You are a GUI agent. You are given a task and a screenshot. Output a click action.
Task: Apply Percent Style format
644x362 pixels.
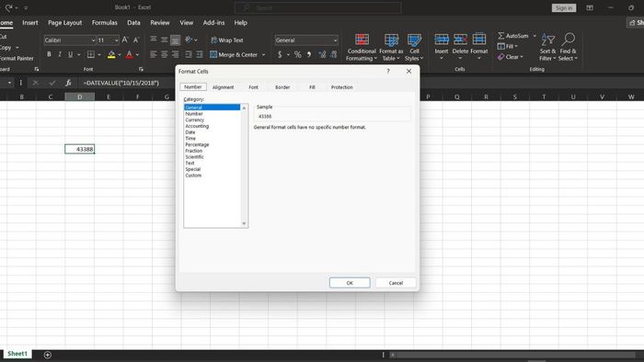pyautogui.click(x=298, y=54)
